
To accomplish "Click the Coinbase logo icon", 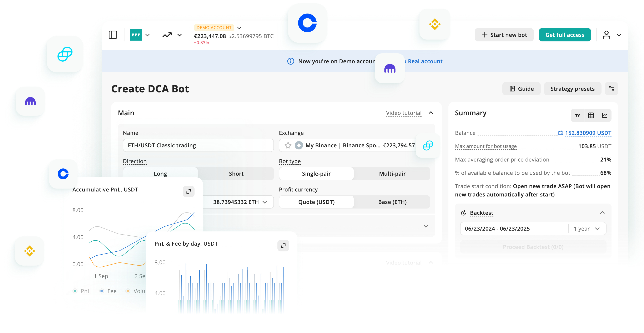I will coord(307,23).
